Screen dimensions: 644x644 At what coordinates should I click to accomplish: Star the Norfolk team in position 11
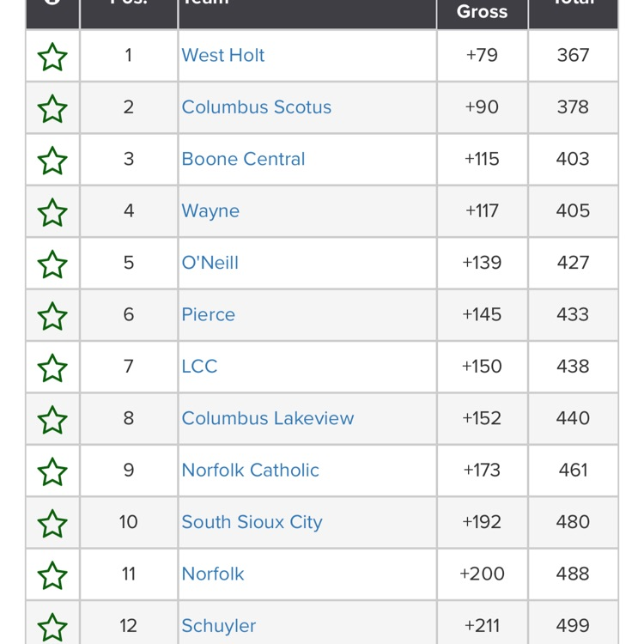(x=52, y=575)
